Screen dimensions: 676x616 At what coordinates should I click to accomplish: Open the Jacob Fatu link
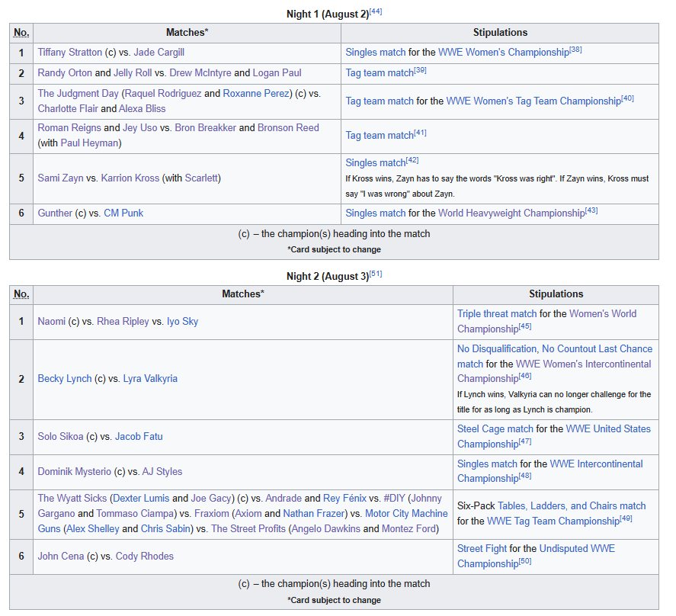point(139,437)
